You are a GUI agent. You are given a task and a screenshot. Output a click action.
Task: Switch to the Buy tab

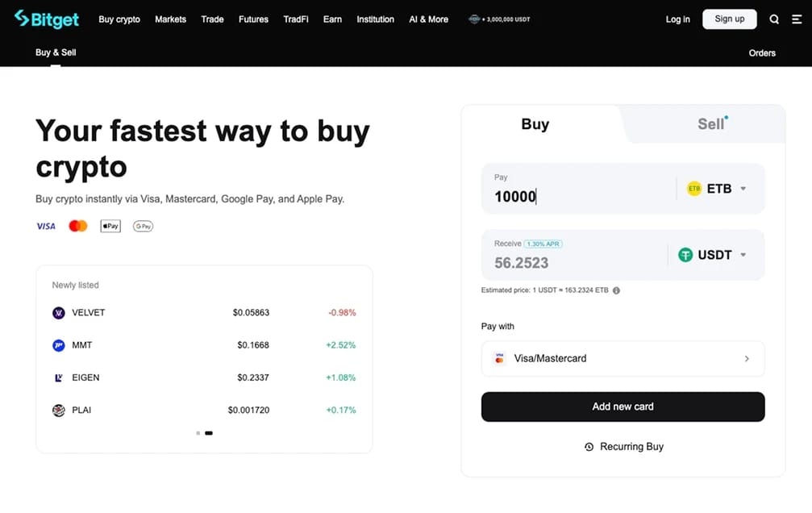click(x=535, y=124)
